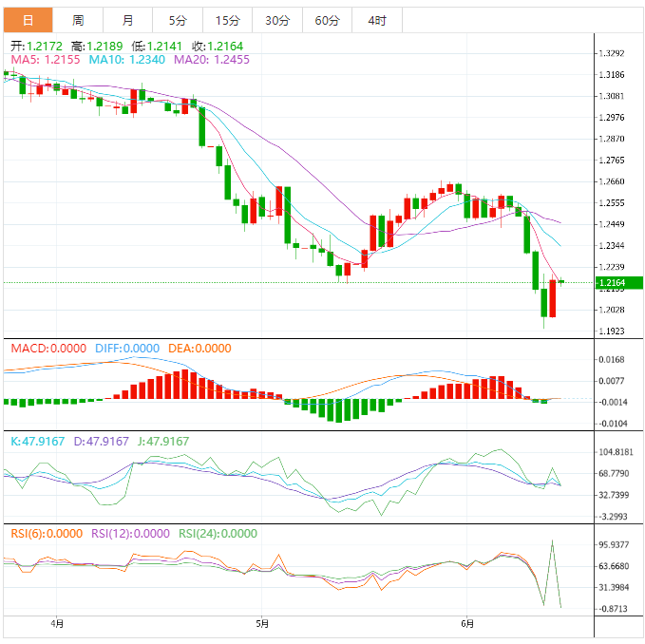645x644 pixels.
Task: Open the 4时 four-hour tab
Action: pos(376,20)
